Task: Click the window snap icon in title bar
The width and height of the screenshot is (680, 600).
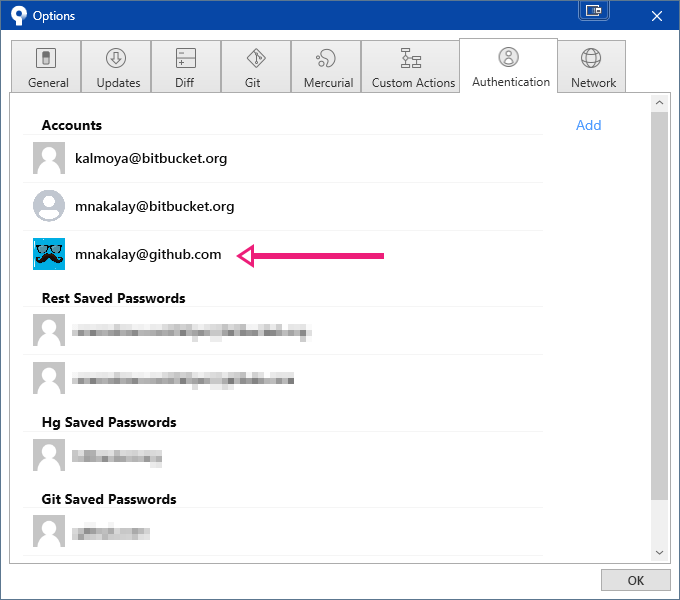Action: pyautogui.click(x=594, y=10)
